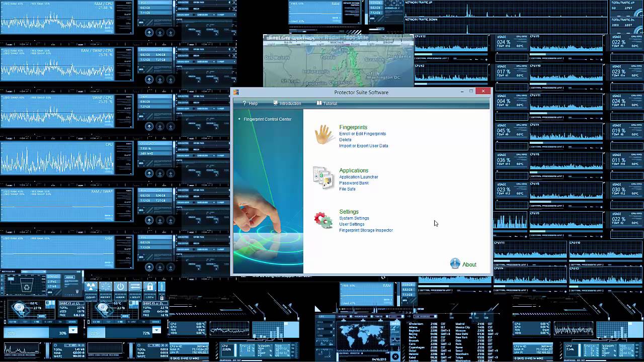The width and height of the screenshot is (644, 362).
Task: Click the Applications section heading
Action: [354, 170]
